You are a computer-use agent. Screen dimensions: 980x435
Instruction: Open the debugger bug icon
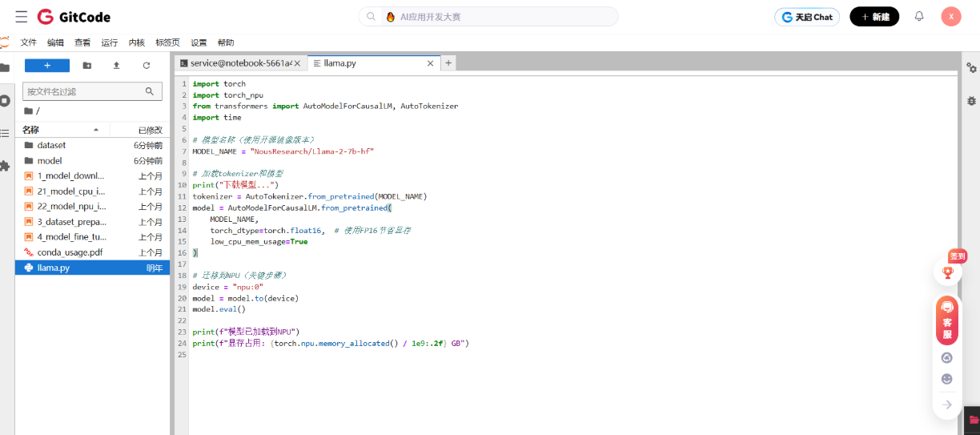tap(971, 101)
